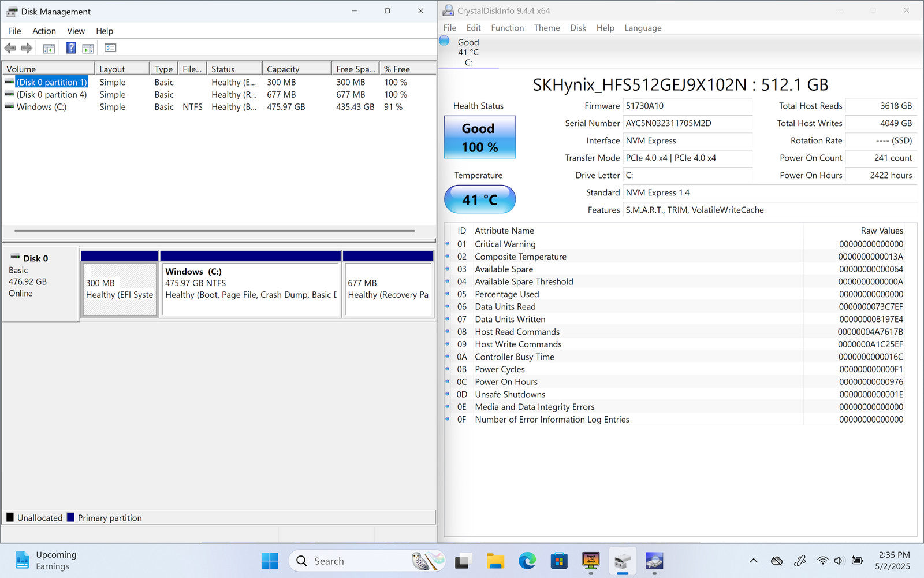Image resolution: width=924 pixels, height=578 pixels.
Task: Click the pen menu tray icon
Action: tap(800, 561)
